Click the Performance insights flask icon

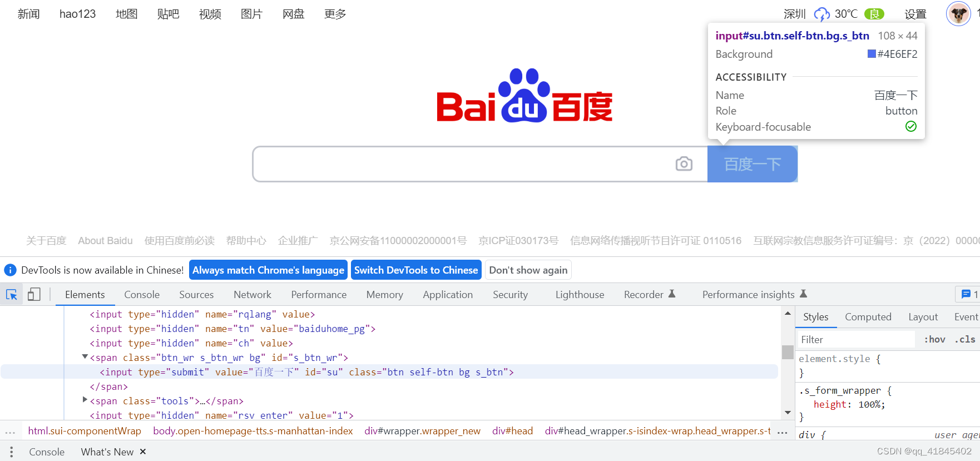pyautogui.click(x=803, y=294)
